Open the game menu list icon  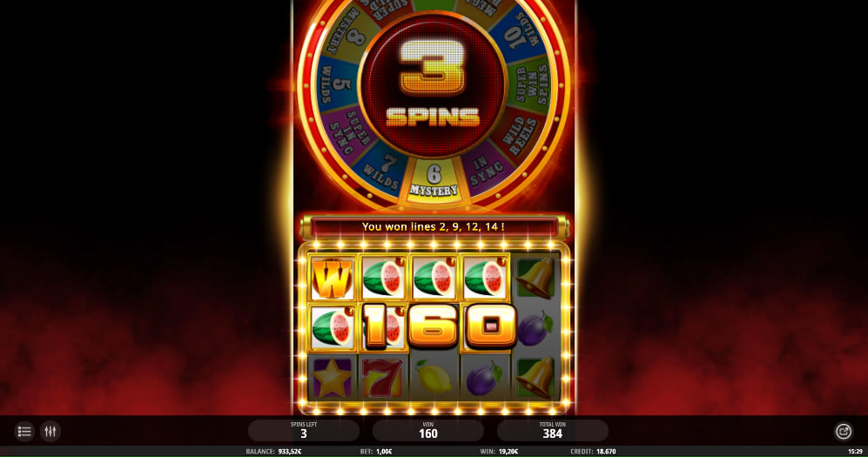[24, 431]
